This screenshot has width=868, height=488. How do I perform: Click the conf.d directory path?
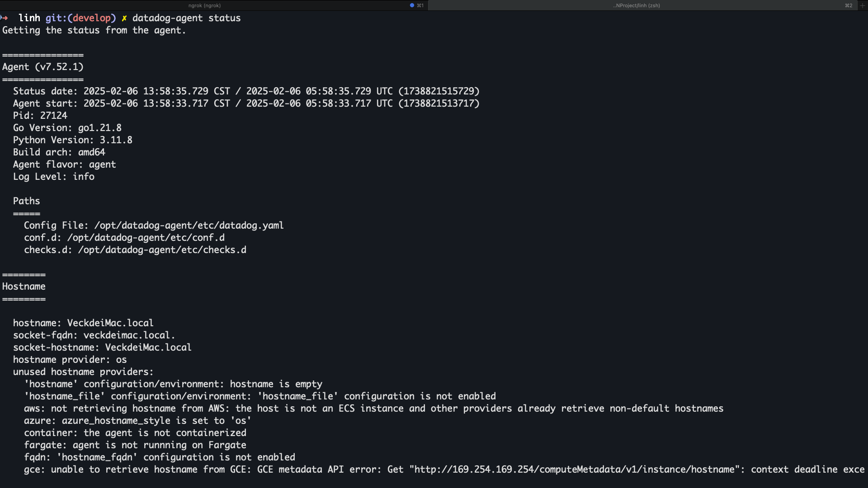click(x=146, y=238)
